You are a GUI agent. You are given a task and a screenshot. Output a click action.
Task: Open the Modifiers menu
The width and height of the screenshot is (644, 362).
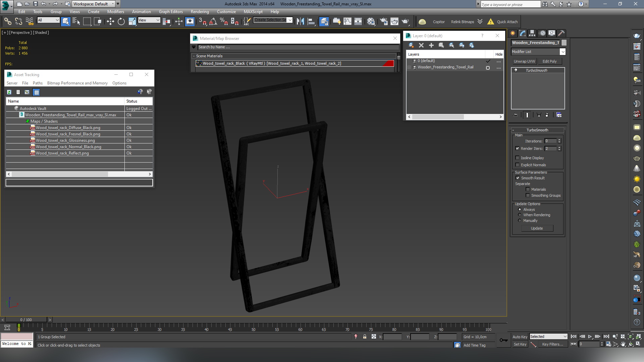point(115,11)
